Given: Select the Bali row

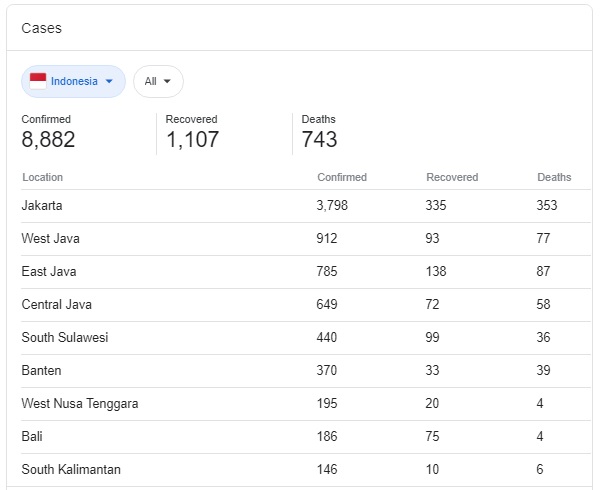Looking at the screenshot, I should [306, 437].
